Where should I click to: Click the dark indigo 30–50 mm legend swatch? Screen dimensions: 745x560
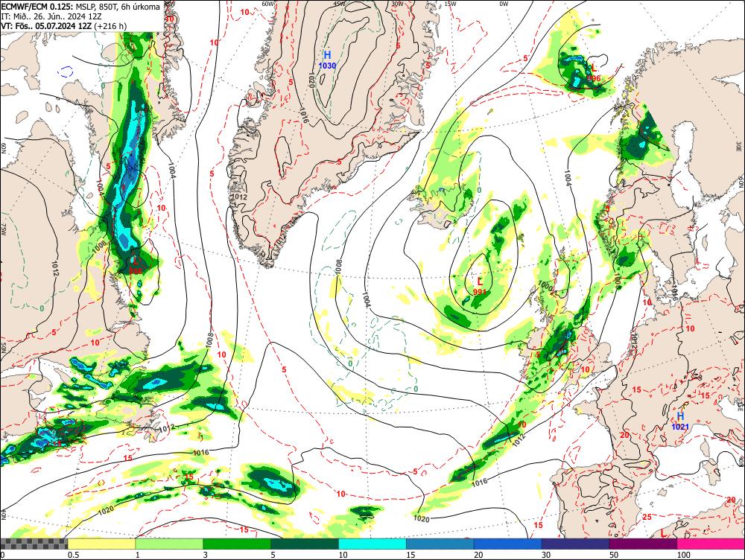pos(575,544)
